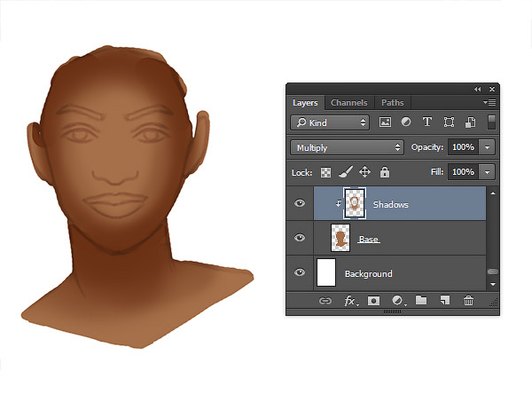Viewport: 532px width, 394px height.
Task: Hide the Base layer
Action: (300, 238)
